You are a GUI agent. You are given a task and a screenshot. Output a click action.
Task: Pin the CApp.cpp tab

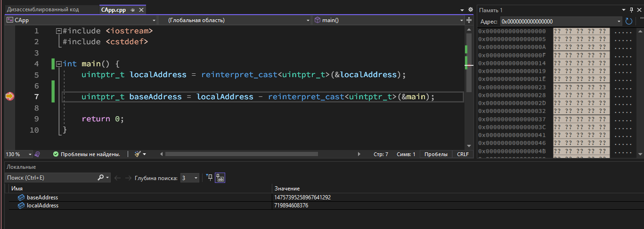coord(132,10)
